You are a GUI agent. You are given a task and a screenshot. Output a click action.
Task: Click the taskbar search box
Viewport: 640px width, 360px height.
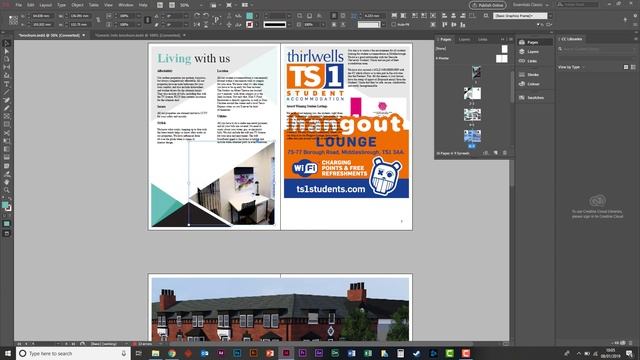pos(73,353)
